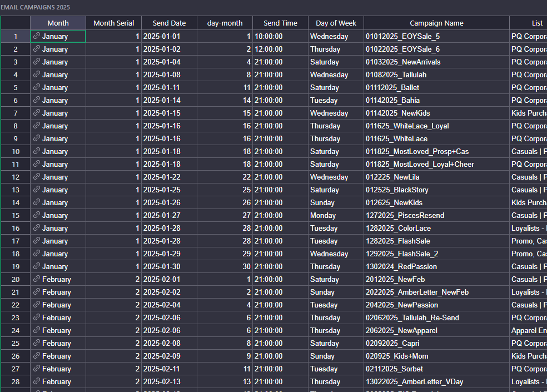
Task: Open the link icon in row 5's Month cell
Action: pyautogui.click(x=37, y=87)
